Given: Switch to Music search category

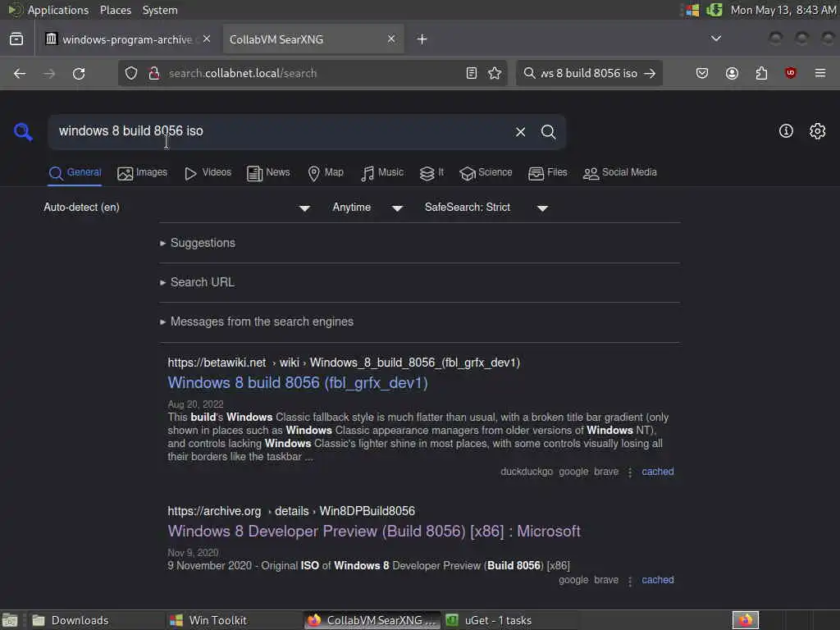Looking at the screenshot, I should click(382, 172).
